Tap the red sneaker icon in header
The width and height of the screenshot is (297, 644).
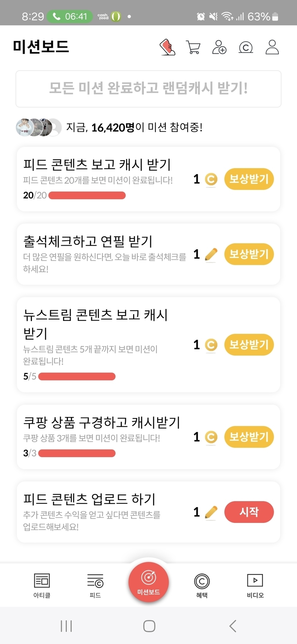pyautogui.click(x=167, y=47)
